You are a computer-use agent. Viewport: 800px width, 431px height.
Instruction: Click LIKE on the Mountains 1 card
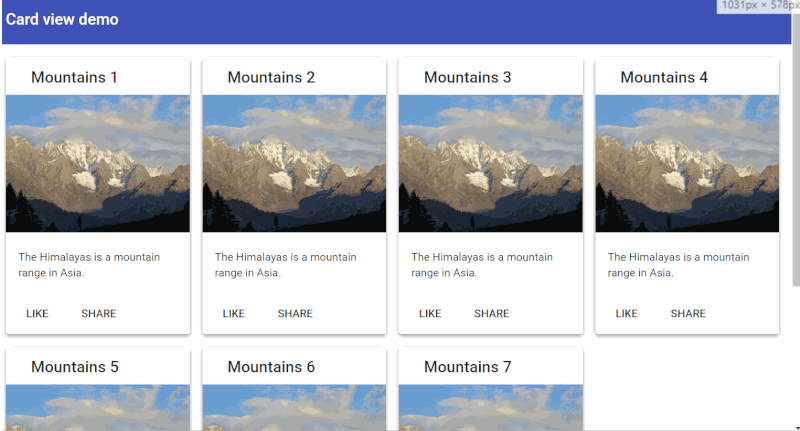pyautogui.click(x=37, y=313)
